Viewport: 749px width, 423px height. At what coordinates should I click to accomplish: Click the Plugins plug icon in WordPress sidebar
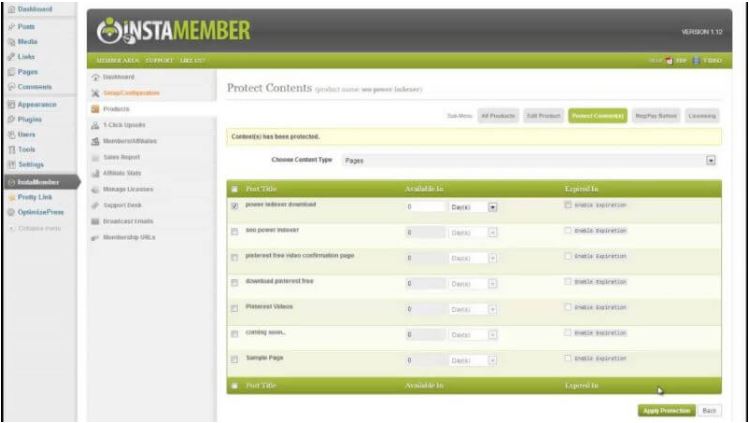(x=11, y=119)
